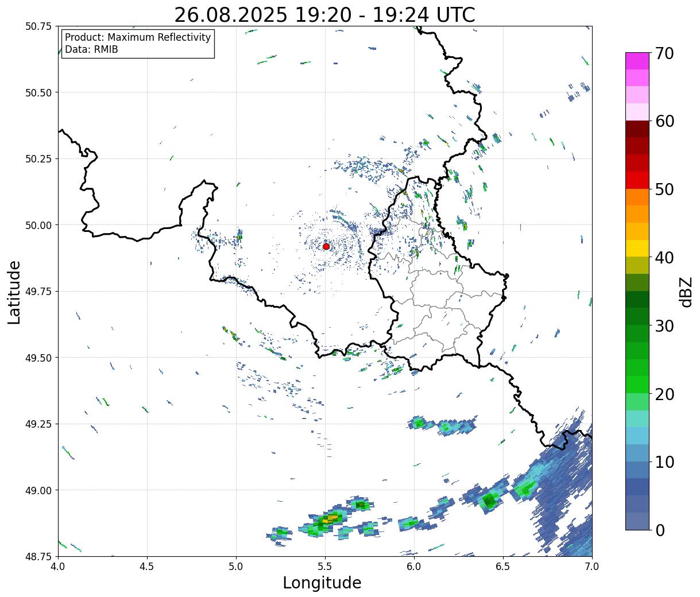The image size is (700, 597).
Task: Click the magenta top colorbar segment
Action: [x=637, y=61]
